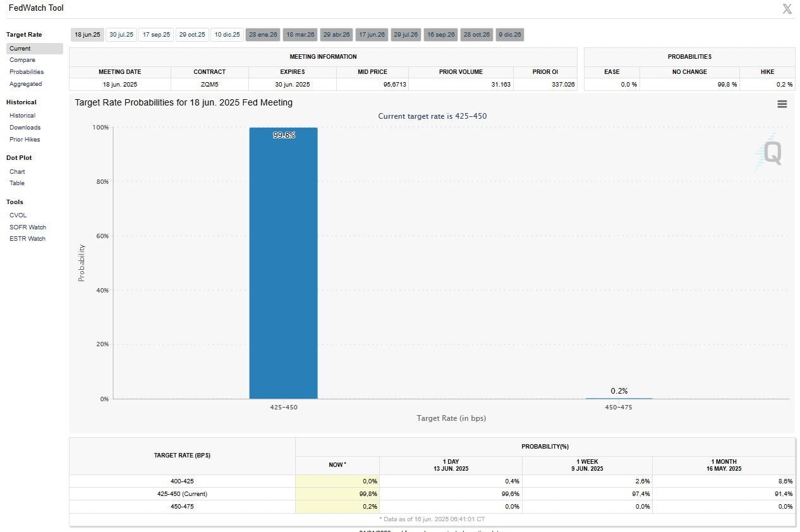The width and height of the screenshot is (800, 532).
Task: Click the 1 Week value 97,4%
Action: click(x=641, y=494)
